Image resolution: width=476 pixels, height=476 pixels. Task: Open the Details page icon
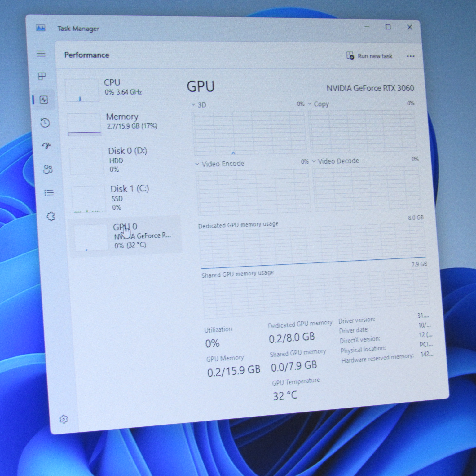(x=49, y=193)
